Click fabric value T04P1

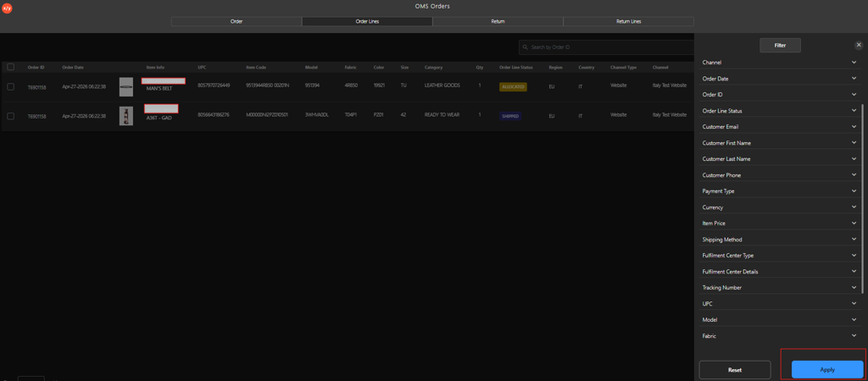click(x=350, y=114)
